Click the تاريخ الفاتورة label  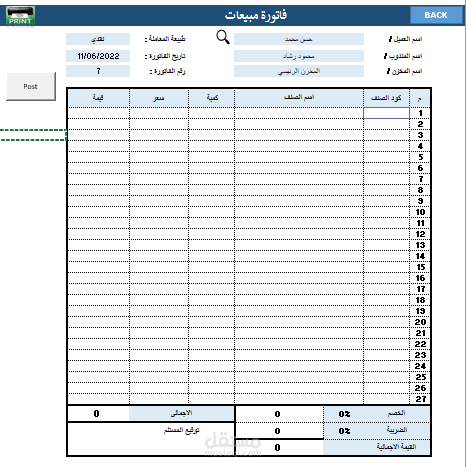point(165,56)
